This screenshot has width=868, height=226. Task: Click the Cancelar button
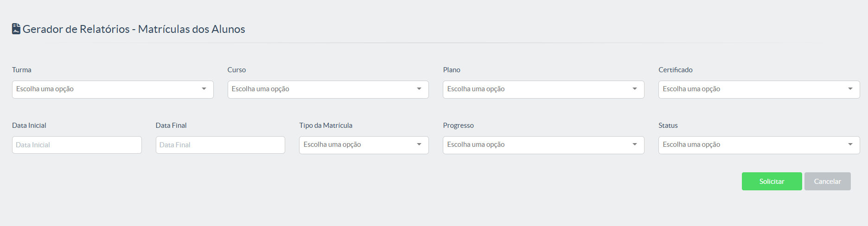point(827,182)
